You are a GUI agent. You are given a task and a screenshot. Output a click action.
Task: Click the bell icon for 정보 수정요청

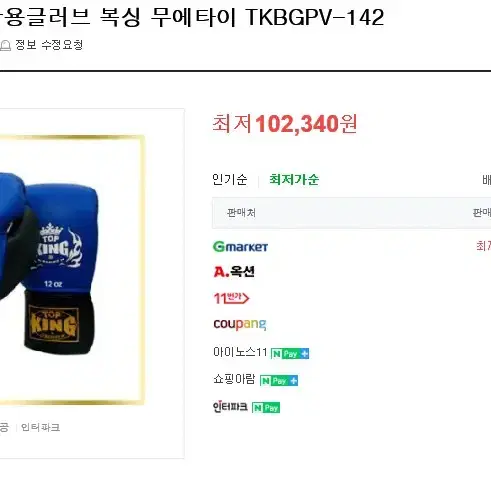coord(5,45)
